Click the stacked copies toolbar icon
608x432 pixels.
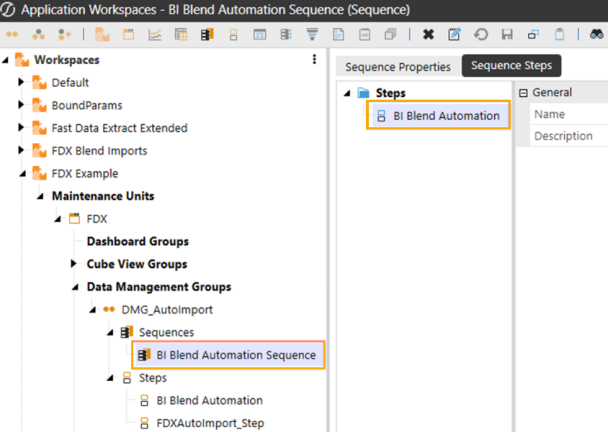[390, 35]
